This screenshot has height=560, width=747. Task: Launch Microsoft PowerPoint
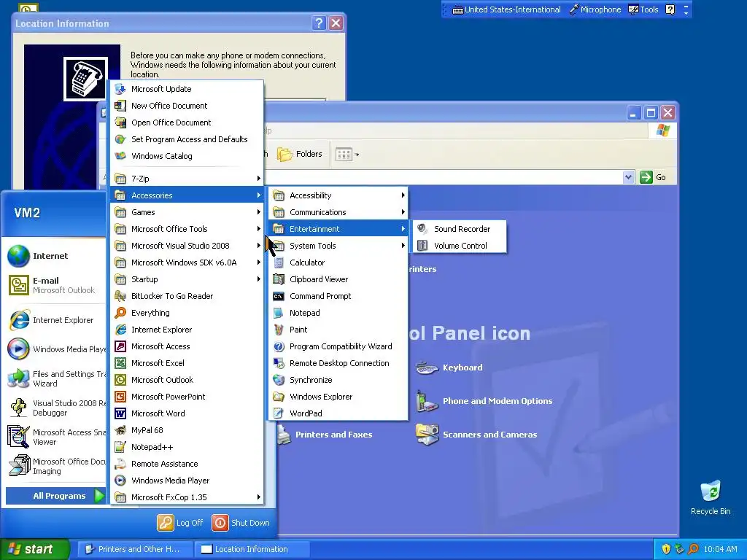click(187, 397)
